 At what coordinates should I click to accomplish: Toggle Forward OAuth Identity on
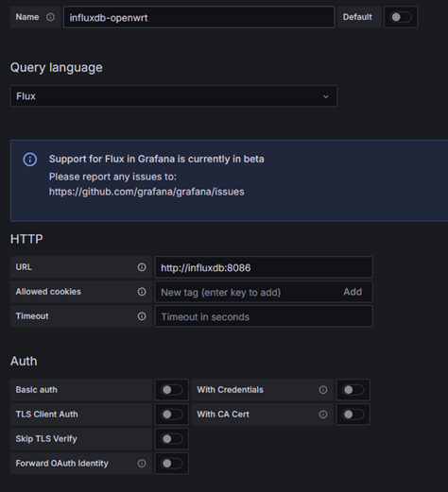coord(172,464)
